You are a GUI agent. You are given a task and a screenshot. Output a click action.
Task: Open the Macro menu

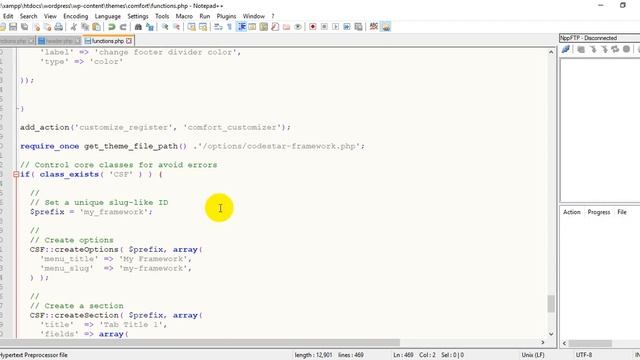pyautogui.click(x=184, y=16)
